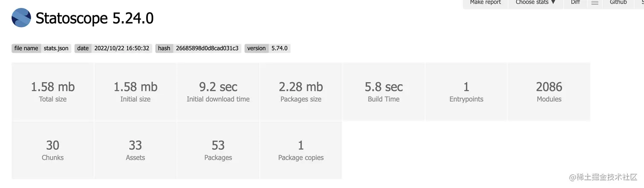Click the Total size card
The height and width of the screenshot is (188, 644).
(x=53, y=92)
